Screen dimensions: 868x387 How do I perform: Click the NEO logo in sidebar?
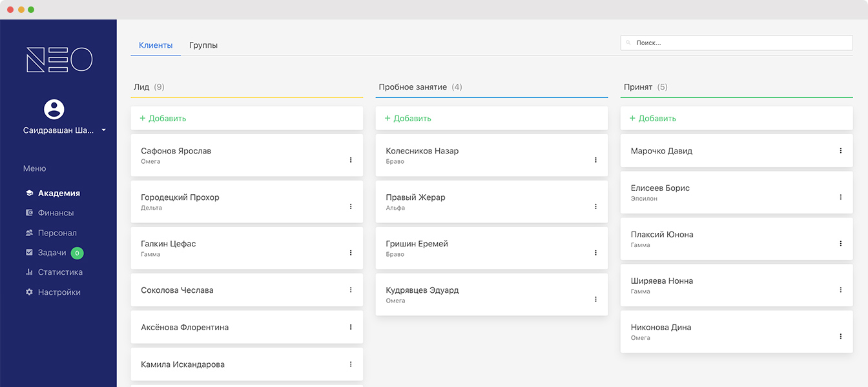point(59,60)
